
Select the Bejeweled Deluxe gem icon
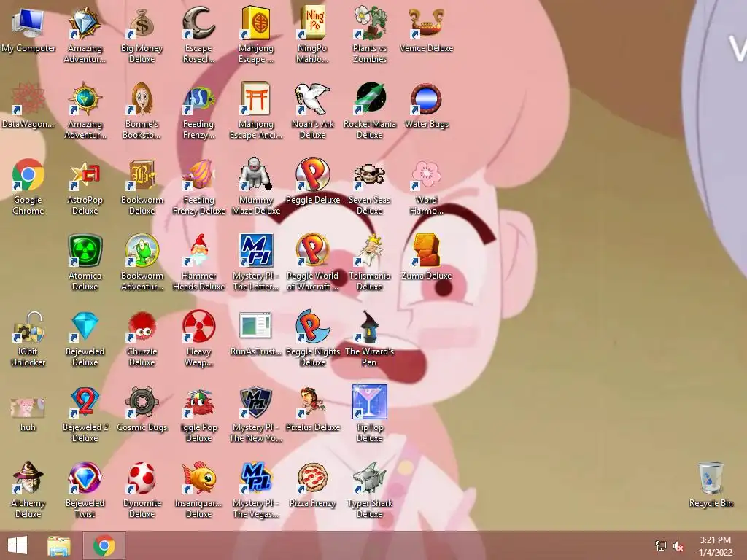[85, 326]
